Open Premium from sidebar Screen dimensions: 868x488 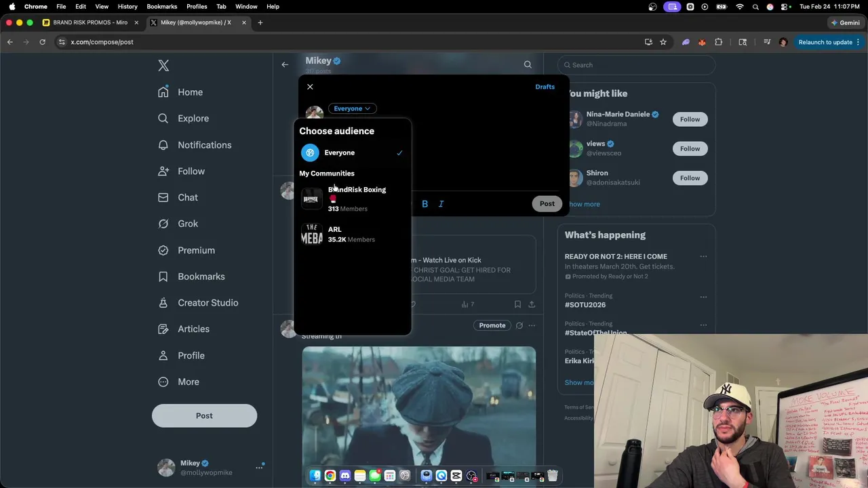click(x=186, y=250)
